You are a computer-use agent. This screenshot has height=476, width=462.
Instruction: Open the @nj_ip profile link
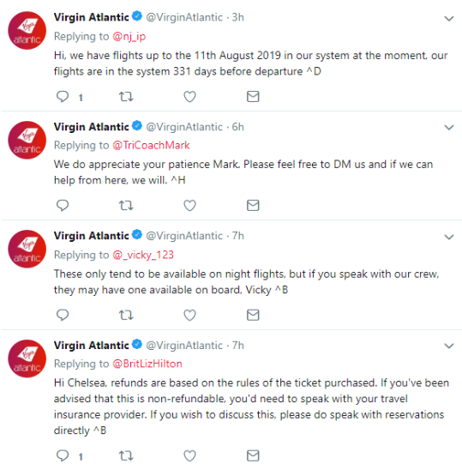pyautogui.click(x=129, y=36)
